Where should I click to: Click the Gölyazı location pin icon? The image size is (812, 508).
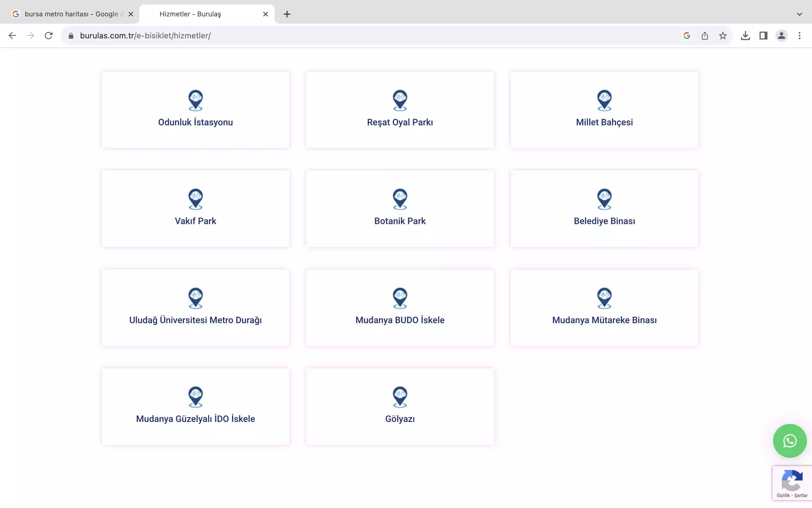click(400, 397)
